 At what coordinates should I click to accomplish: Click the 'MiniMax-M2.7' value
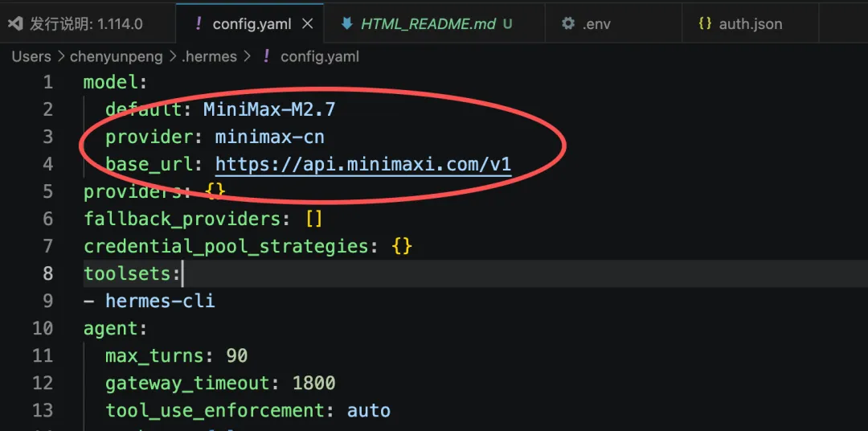pos(269,109)
